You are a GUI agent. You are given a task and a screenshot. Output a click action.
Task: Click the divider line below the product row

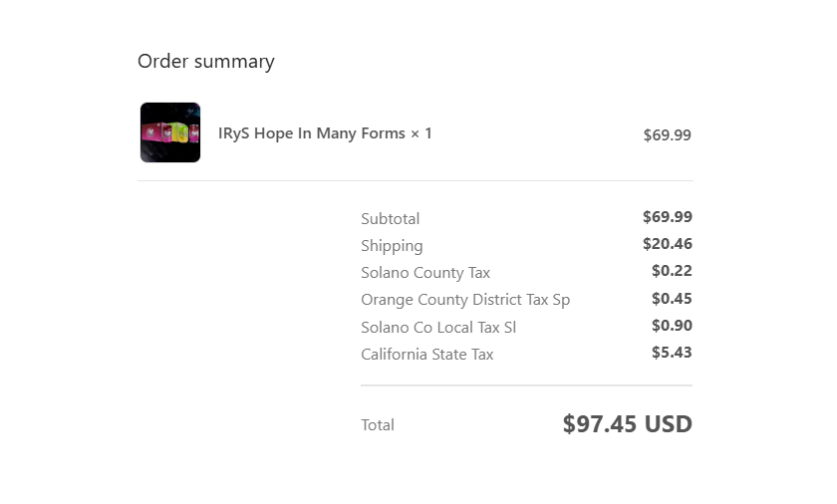(x=416, y=181)
